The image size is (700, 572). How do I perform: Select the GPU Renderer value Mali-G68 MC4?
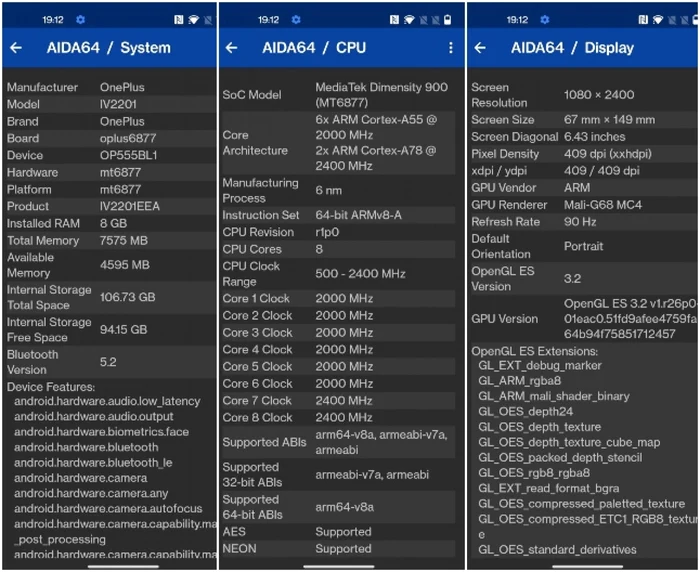[603, 205]
